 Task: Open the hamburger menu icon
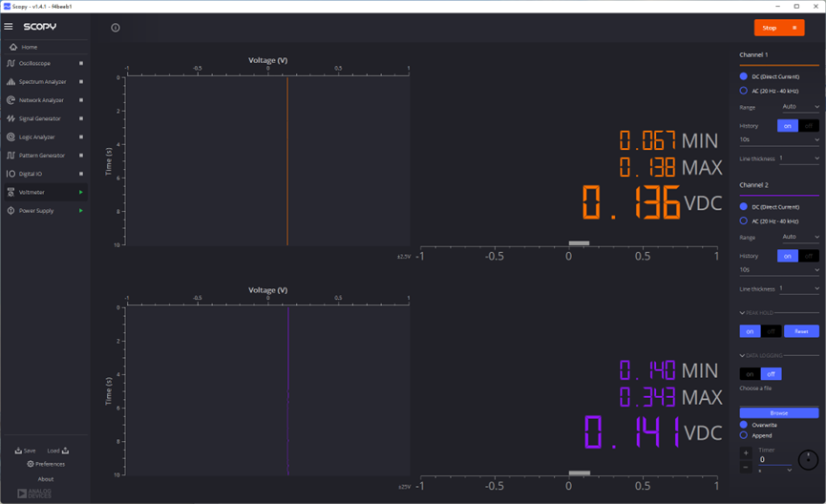[9, 27]
